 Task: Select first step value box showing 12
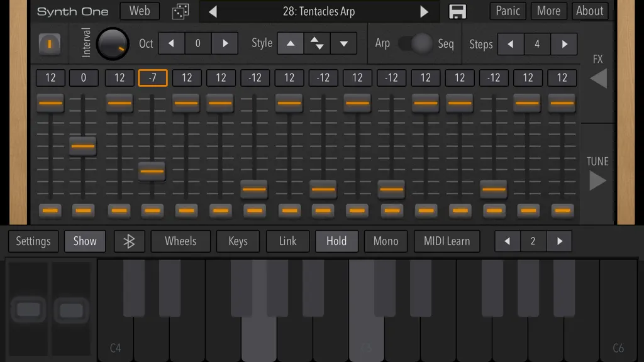pos(50,78)
